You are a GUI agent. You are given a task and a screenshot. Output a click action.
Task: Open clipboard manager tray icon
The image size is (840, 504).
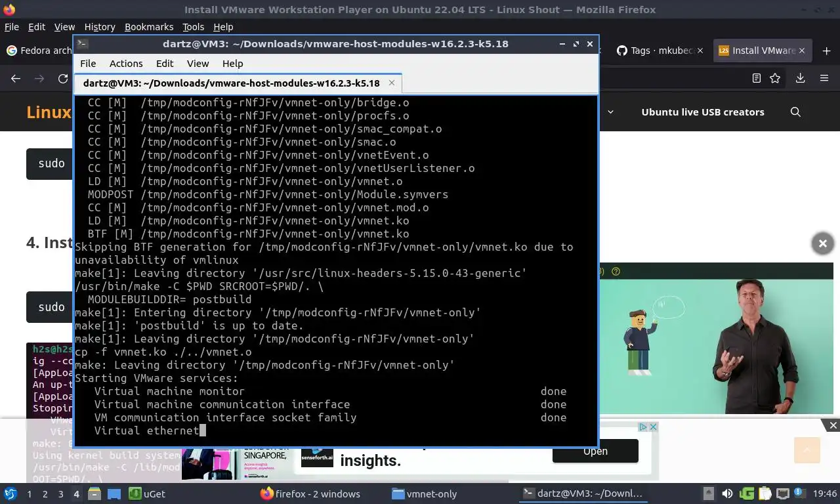tap(765, 493)
